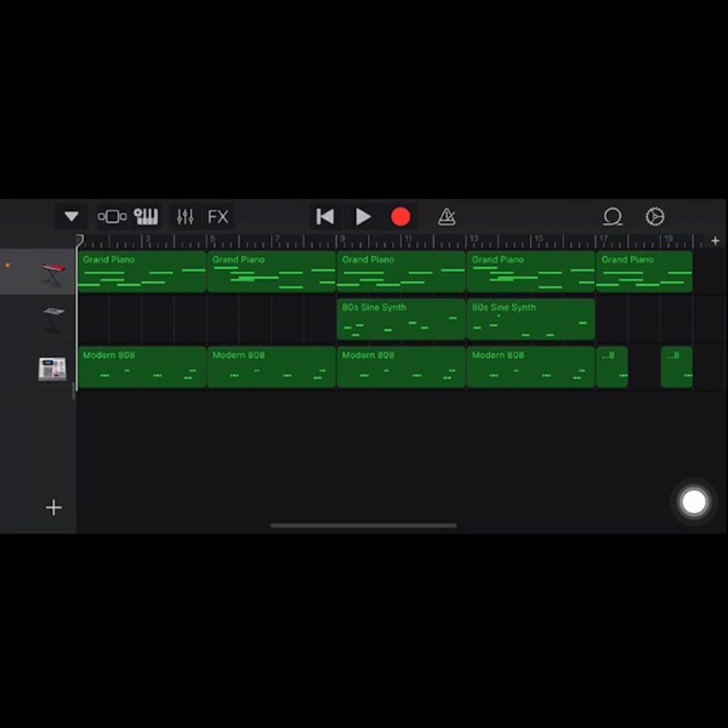Go to beginning with rewind button

point(325,216)
